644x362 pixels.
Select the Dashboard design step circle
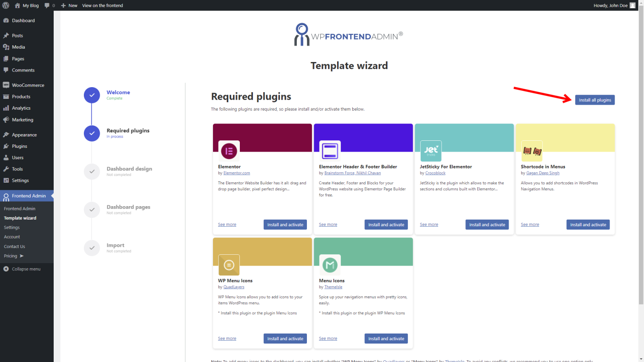click(92, 171)
